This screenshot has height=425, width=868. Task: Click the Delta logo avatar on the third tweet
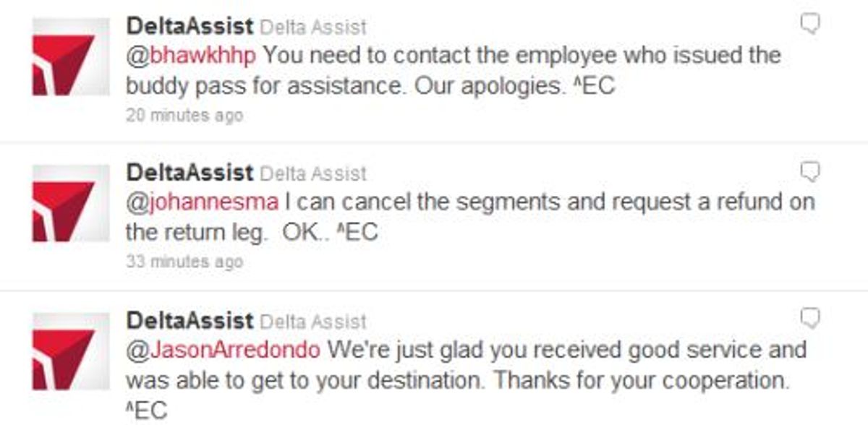coord(69,354)
